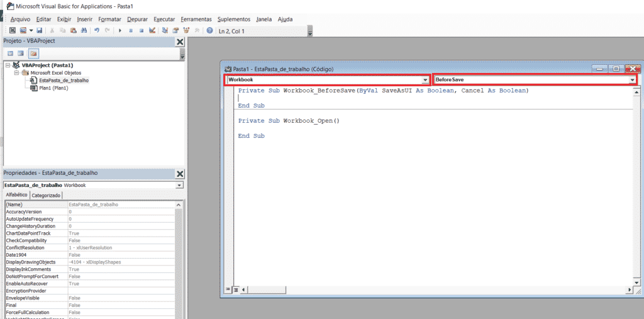
Task: Switch to the Categorizado tab
Action: click(x=46, y=195)
